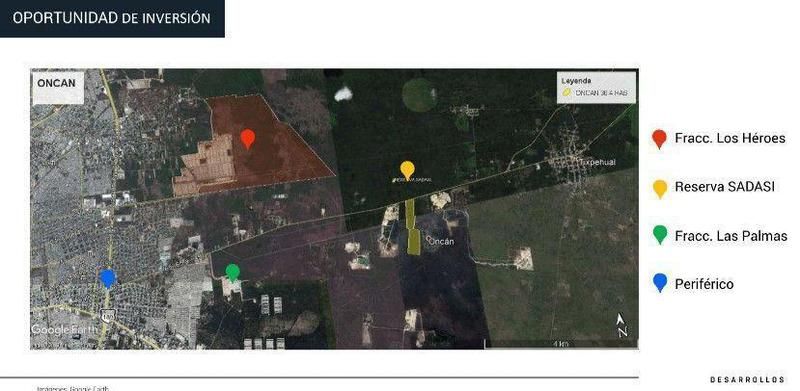Click the Oportunidad de Inversión header banner

(x=112, y=18)
